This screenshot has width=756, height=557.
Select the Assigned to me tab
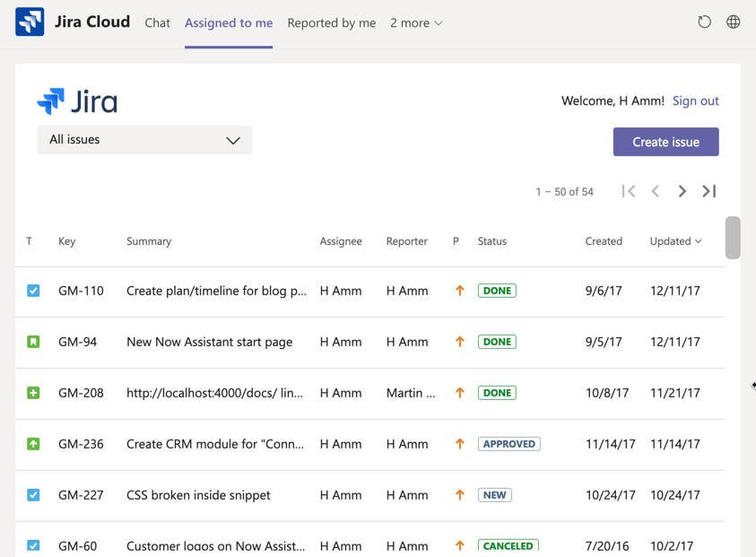coord(229,22)
